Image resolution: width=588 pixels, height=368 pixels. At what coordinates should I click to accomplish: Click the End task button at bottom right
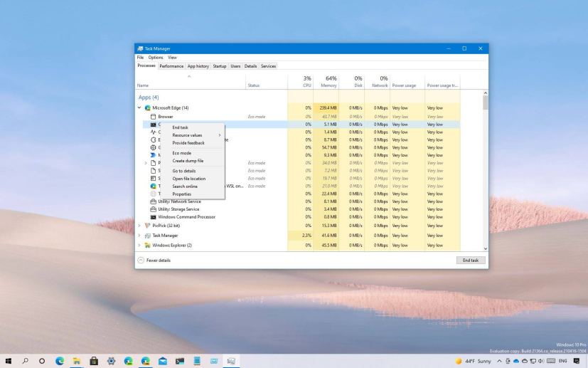[471, 261]
